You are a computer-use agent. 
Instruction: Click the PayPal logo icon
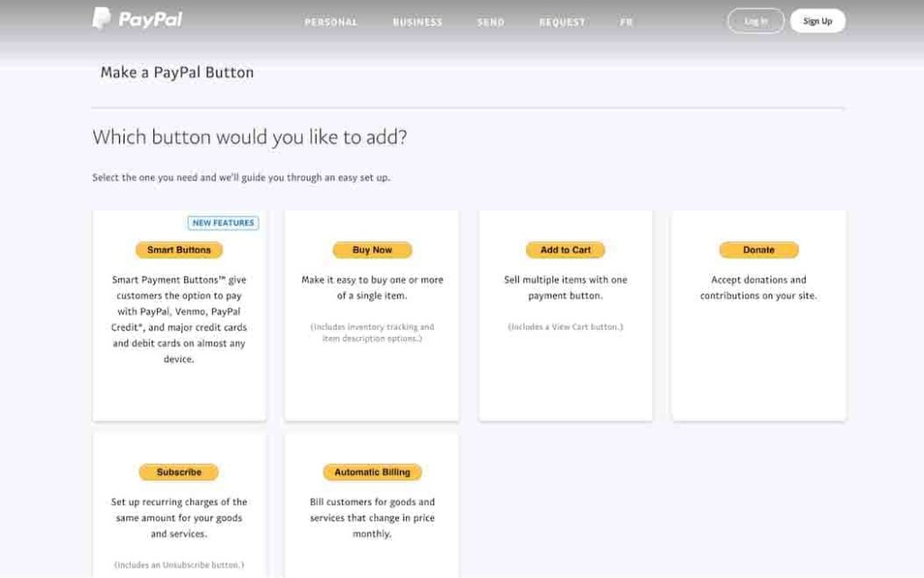pyautogui.click(x=101, y=18)
